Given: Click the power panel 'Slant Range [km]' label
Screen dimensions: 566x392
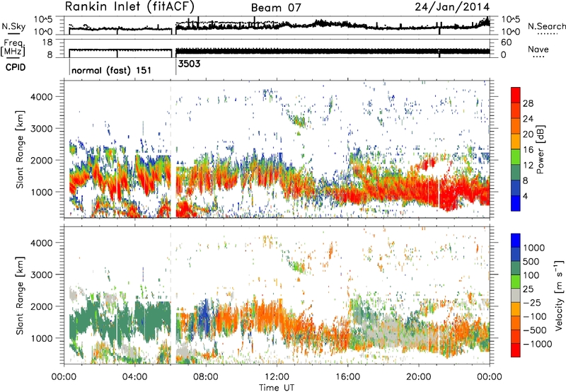Looking at the screenshot, I should pos(20,149).
